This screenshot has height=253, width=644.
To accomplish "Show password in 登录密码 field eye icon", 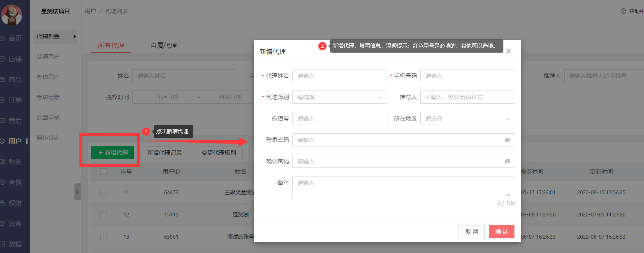I will click(x=507, y=140).
